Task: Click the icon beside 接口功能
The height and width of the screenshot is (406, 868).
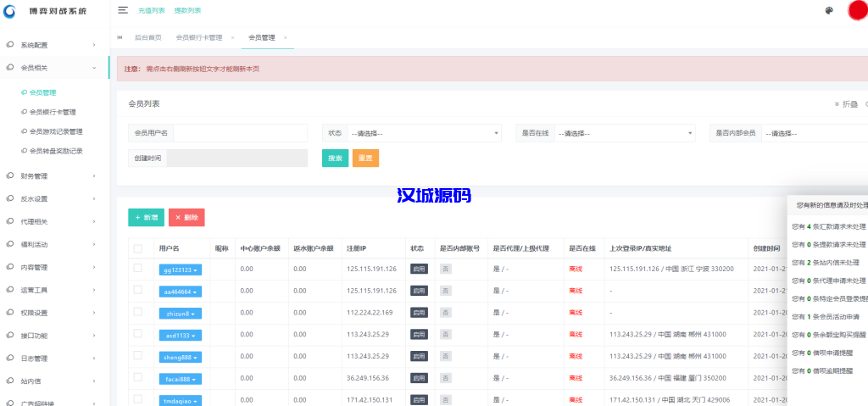Action: 10,336
